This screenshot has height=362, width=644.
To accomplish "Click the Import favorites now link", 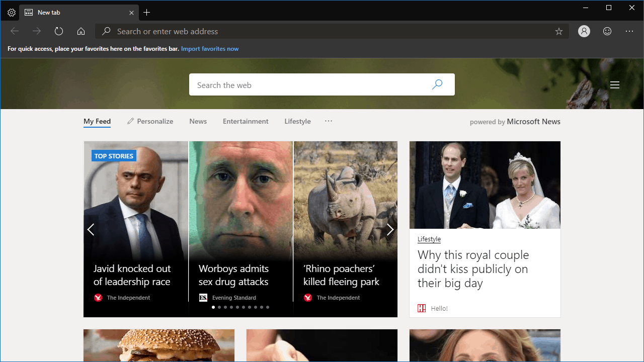I will pos(209,48).
